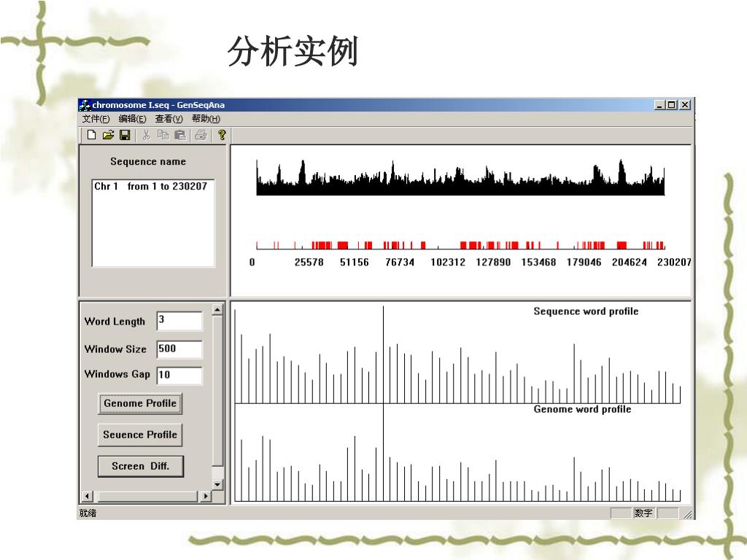Click axis label 204624
747x560 pixels.
point(630,262)
